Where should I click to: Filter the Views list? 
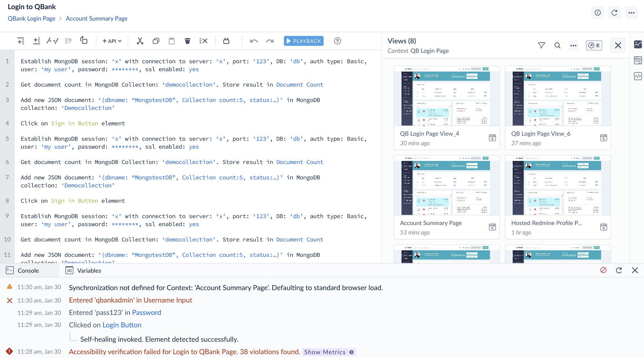pos(541,46)
